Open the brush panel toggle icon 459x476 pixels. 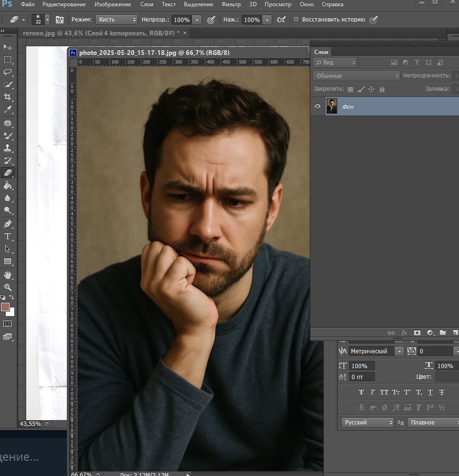[x=60, y=20]
